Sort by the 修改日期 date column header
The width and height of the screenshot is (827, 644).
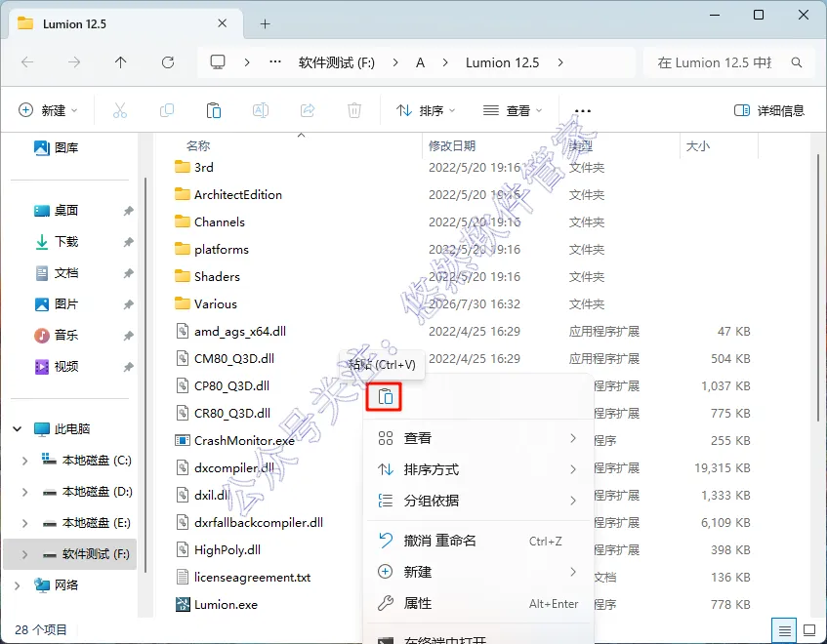(x=452, y=146)
